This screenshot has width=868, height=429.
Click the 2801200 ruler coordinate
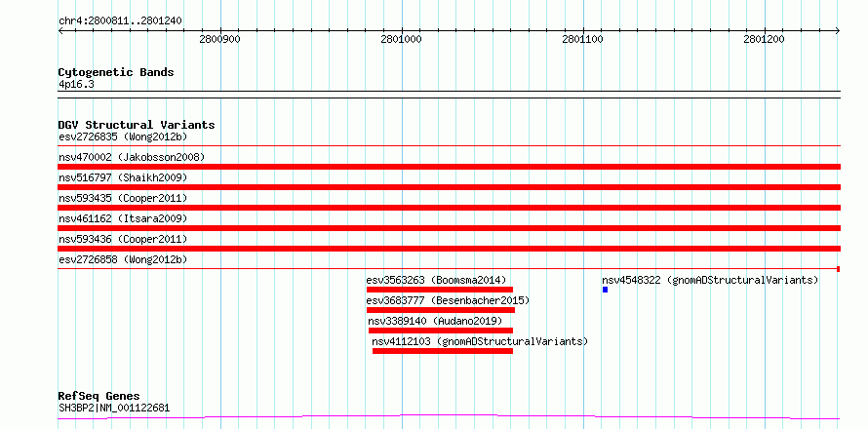click(x=765, y=39)
